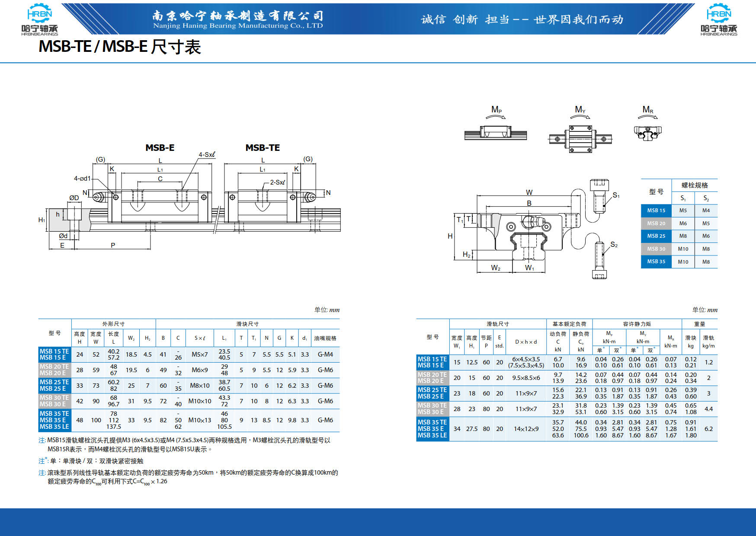Click MSB 35 LE row in right table
The image size is (756, 536).
point(432,435)
